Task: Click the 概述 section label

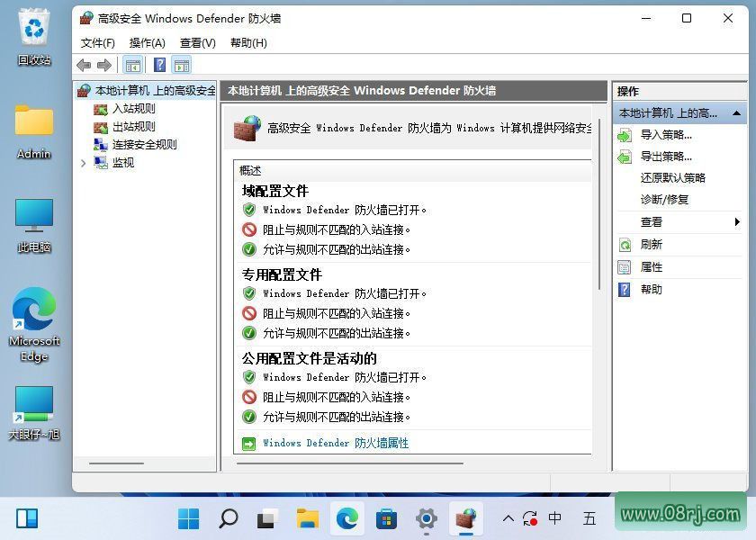Action: 250,171
